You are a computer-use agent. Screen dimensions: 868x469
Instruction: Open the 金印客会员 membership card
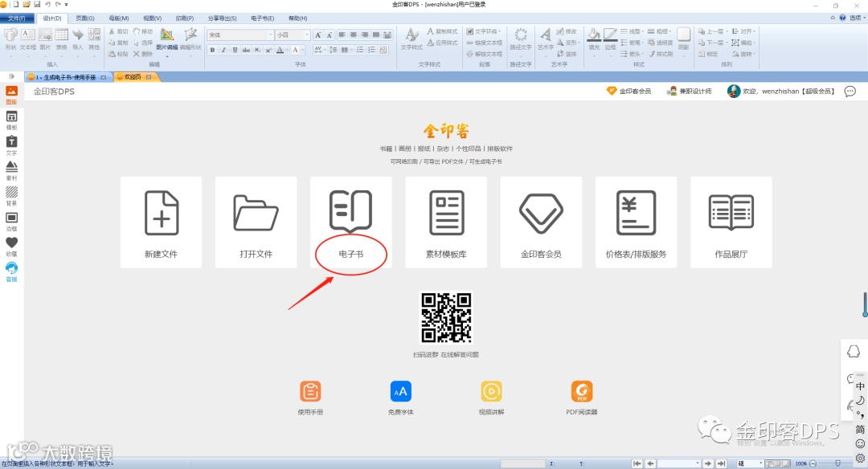541,222
